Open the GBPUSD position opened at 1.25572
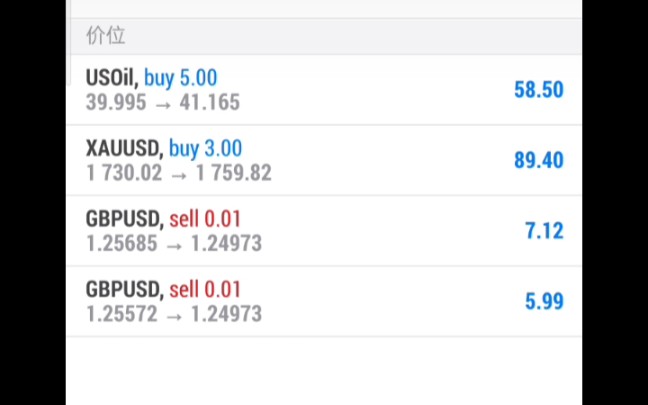The height and width of the screenshot is (405, 648). click(324, 301)
